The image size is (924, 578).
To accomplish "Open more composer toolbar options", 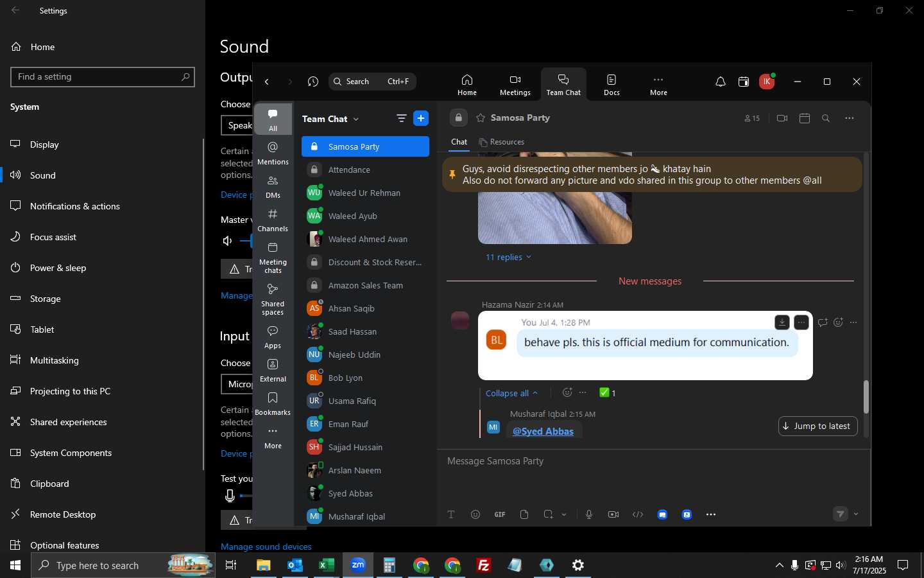I will coord(711,514).
